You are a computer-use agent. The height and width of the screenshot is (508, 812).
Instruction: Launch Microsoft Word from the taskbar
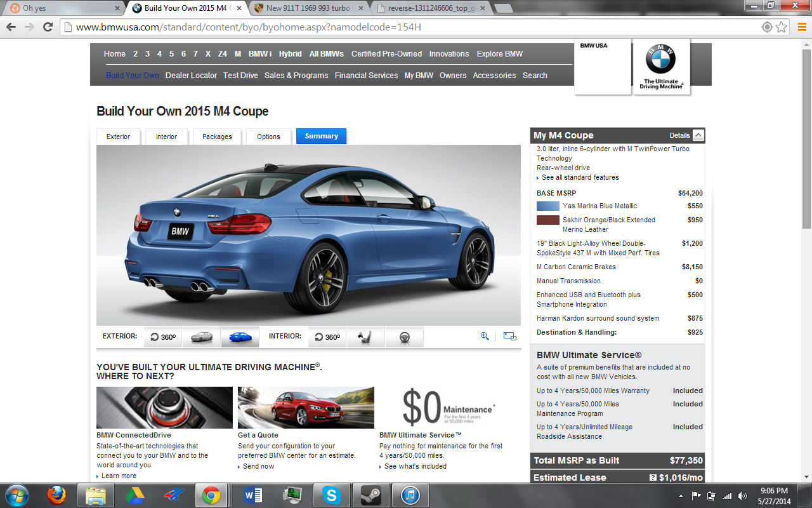click(252, 495)
